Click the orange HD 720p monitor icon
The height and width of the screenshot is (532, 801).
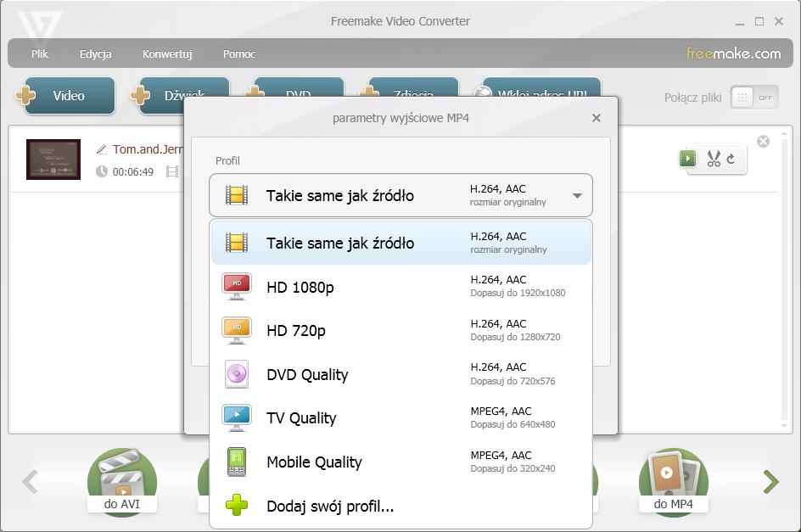[x=237, y=330]
